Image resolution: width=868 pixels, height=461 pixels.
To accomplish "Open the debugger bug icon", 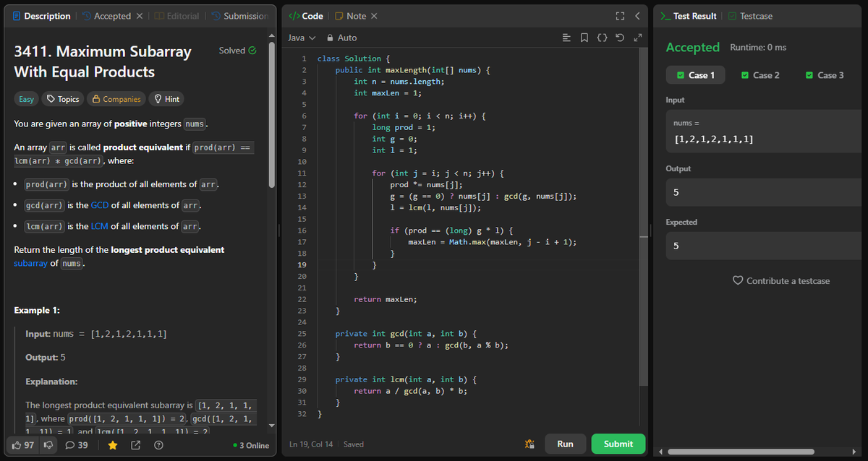I will pyautogui.click(x=529, y=444).
